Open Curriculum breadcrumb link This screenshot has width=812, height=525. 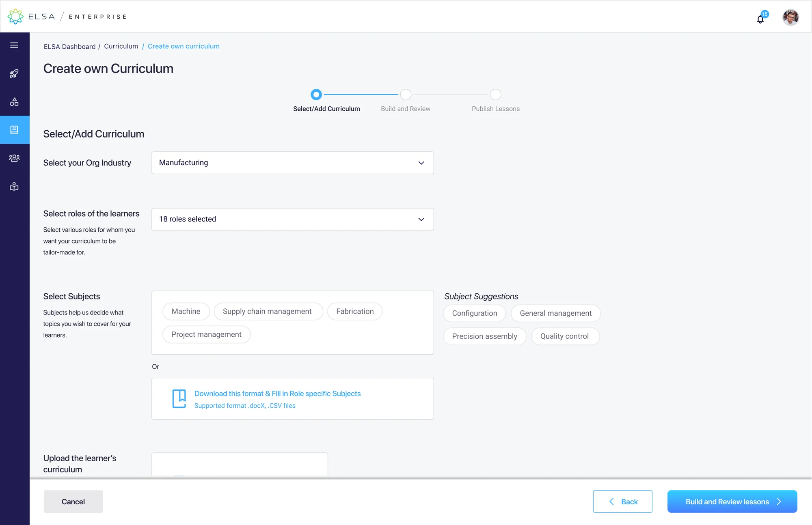pyautogui.click(x=121, y=46)
